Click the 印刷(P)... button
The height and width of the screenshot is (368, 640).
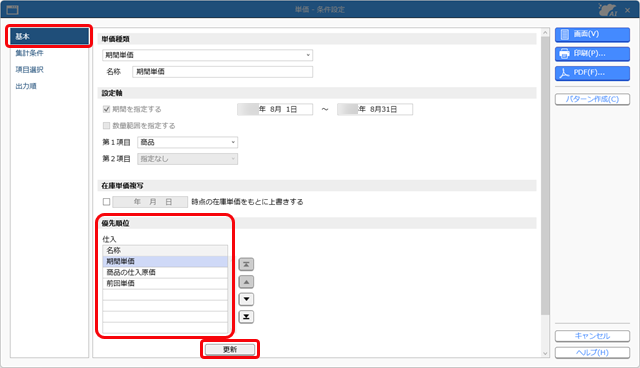click(x=592, y=53)
